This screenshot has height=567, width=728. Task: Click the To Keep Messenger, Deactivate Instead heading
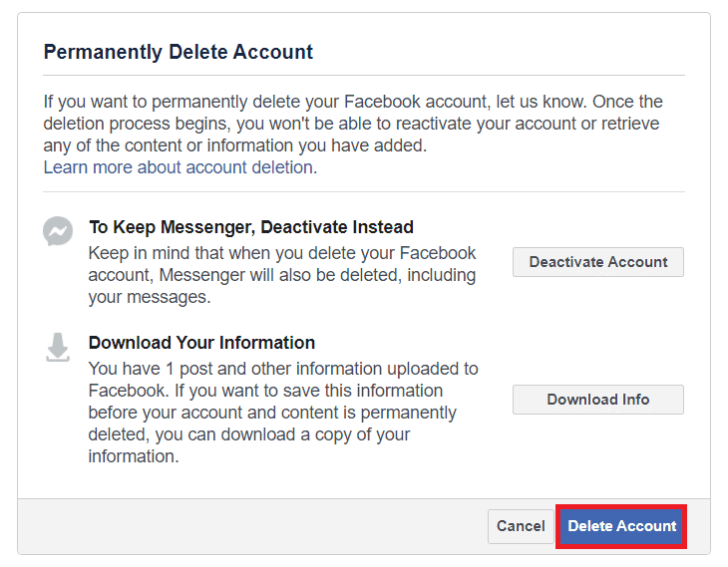[x=251, y=227]
